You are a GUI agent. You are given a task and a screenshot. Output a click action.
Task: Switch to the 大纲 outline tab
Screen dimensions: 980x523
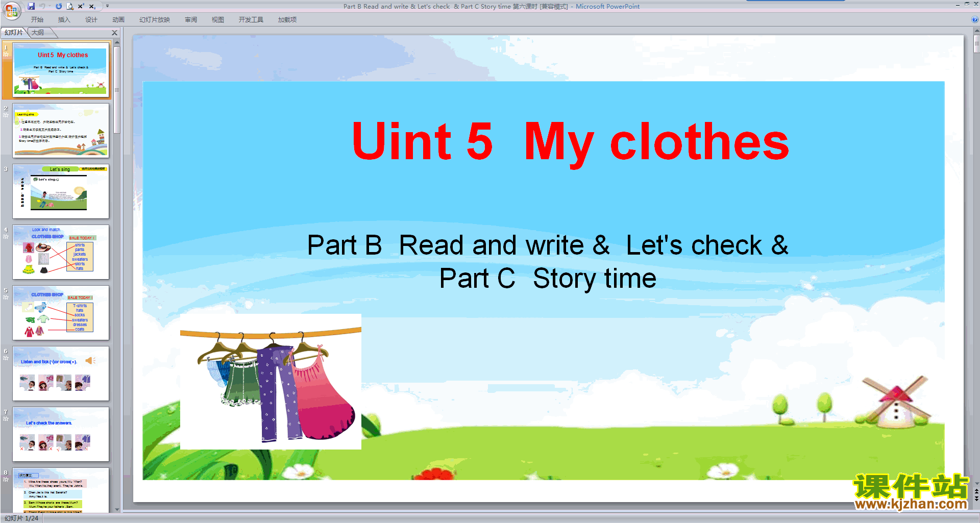(x=38, y=33)
